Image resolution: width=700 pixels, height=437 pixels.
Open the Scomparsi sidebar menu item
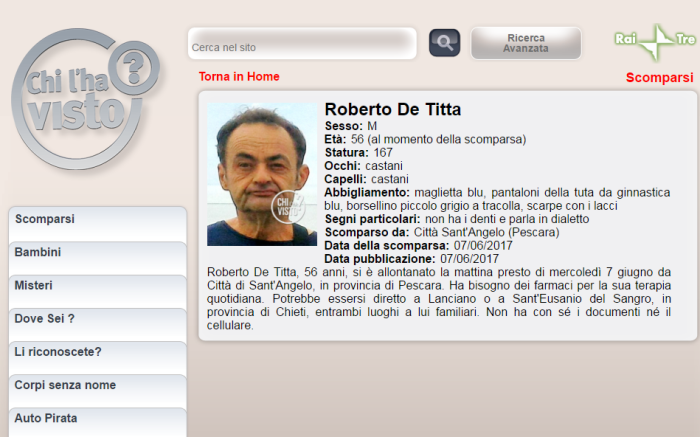(97, 224)
